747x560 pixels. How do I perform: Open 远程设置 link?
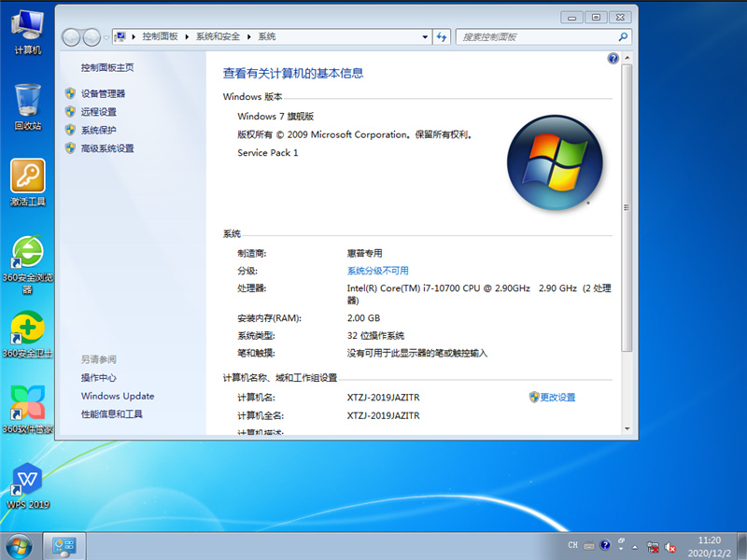tap(99, 112)
